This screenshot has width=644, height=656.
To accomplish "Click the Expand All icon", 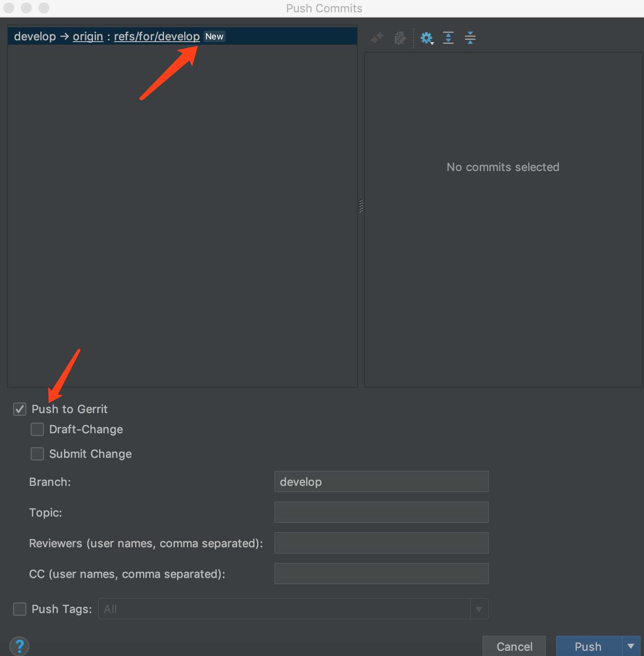I will coord(448,38).
